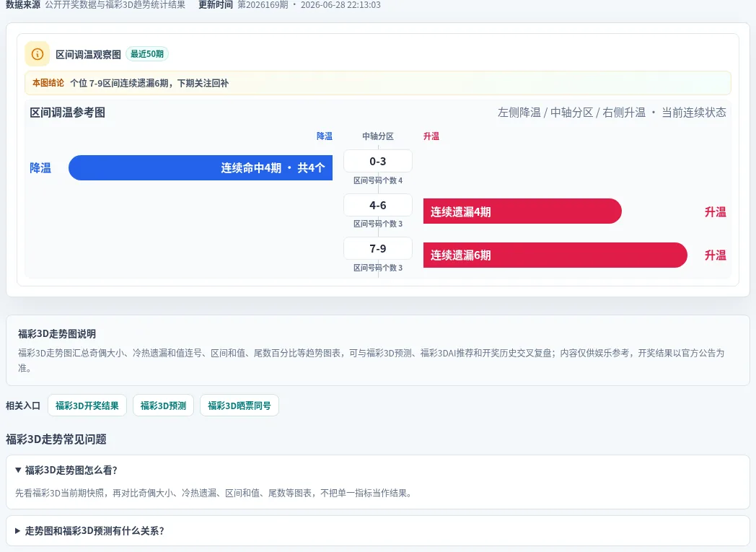Click the red 连续遗漏4期 bar

522,211
